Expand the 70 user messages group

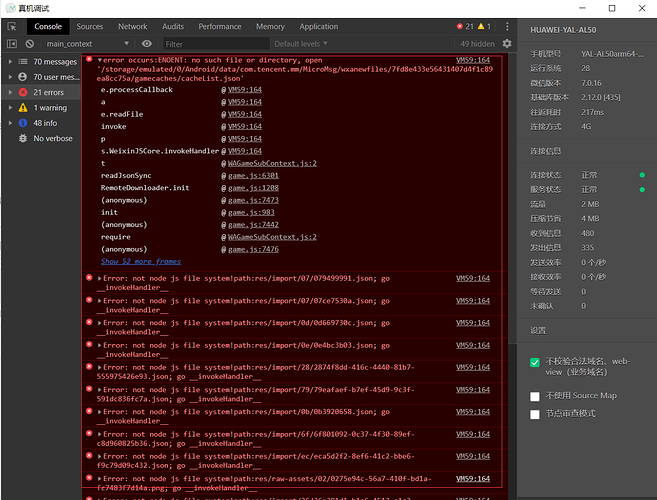click(10, 77)
